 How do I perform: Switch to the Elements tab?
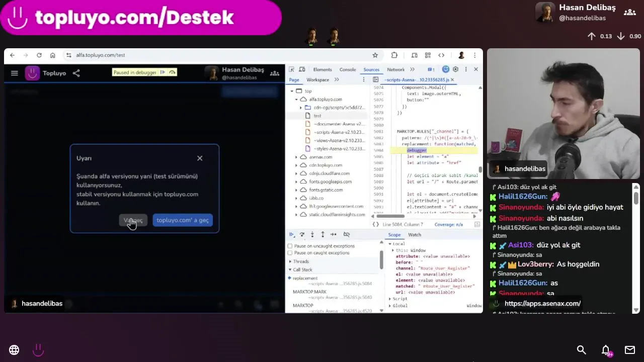(323, 69)
